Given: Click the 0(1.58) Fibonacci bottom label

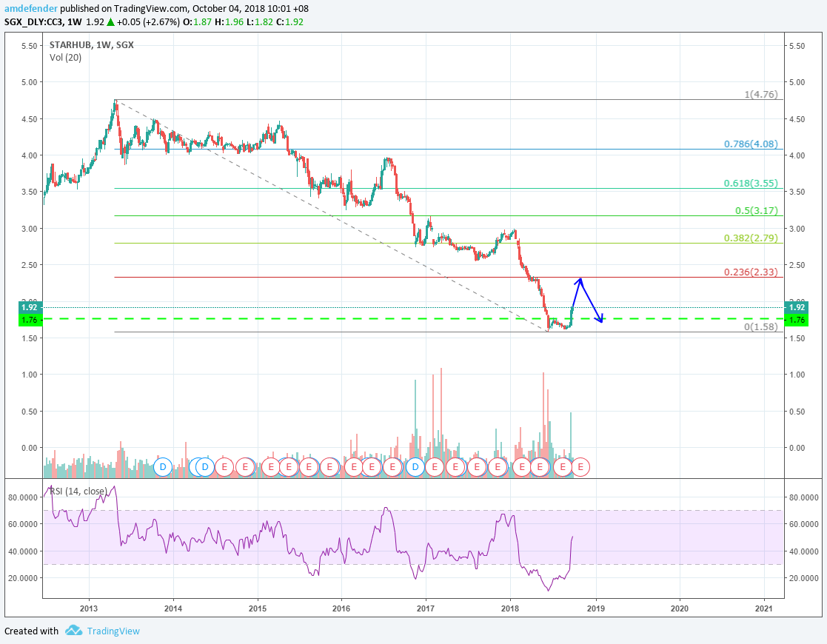Looking at the screenshot, I should [x=760, y=326].
